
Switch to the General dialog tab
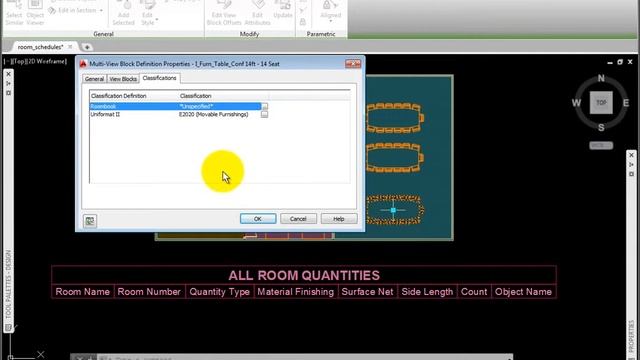[x=94, y=79]
